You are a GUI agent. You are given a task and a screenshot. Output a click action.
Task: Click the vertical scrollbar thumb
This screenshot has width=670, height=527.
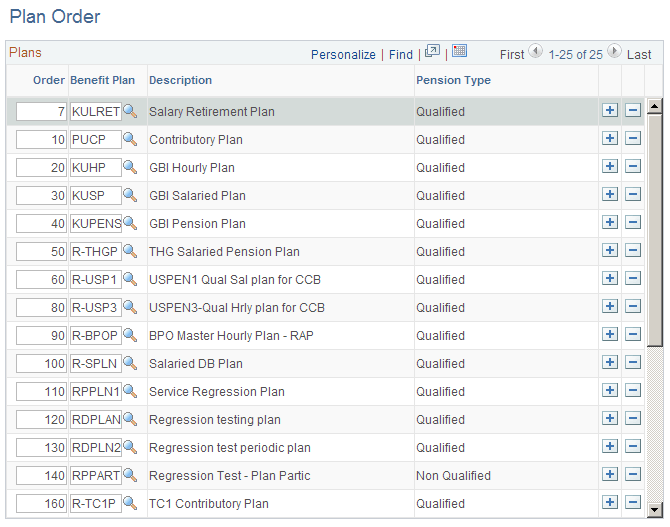pyautogui.click(x=655, y=230)
